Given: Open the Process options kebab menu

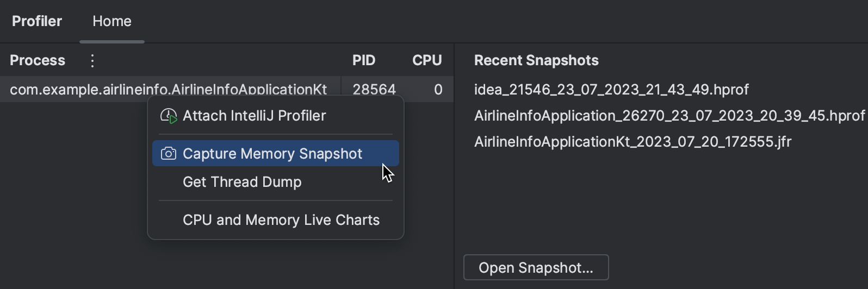Looking at the screenshot, I should click(92, 60).
